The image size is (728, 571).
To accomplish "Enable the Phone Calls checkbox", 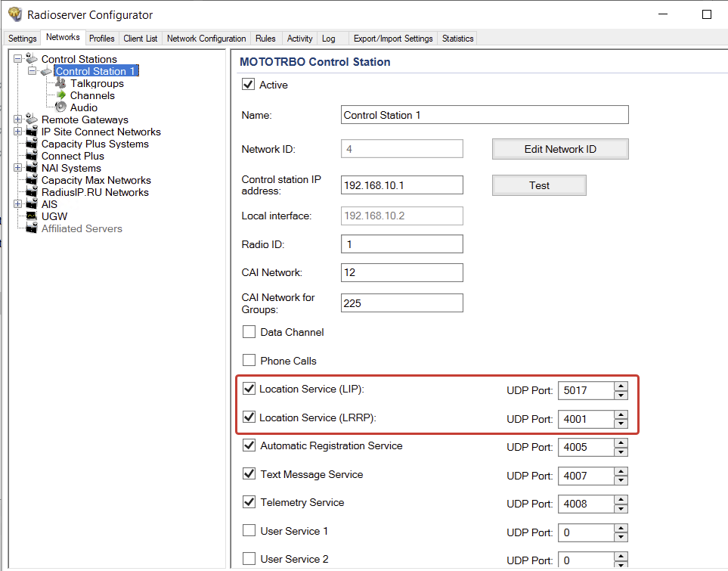I will 249,361.
